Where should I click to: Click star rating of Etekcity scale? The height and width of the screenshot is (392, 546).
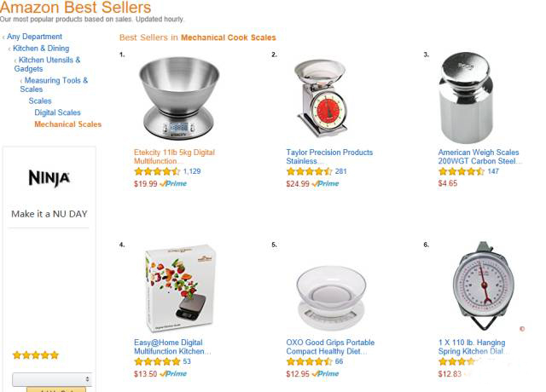click(x=157, y=171)
